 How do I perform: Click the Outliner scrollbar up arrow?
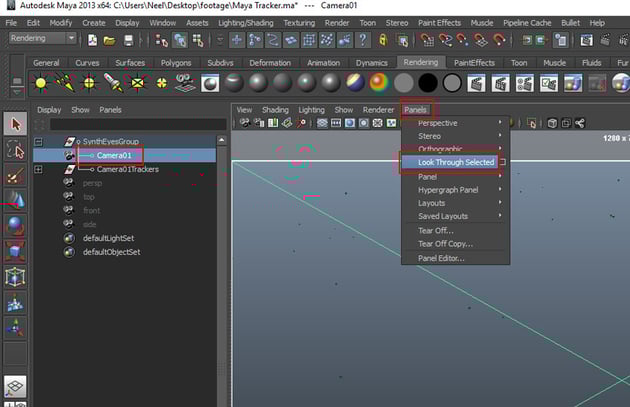[221, 140]
